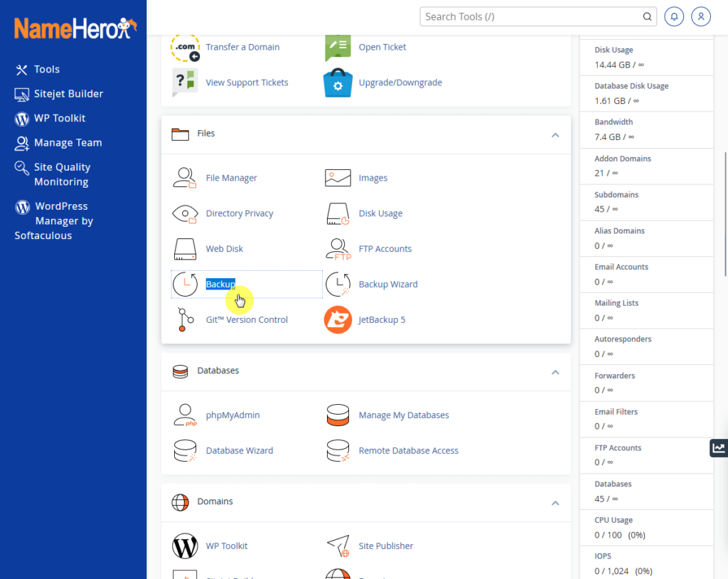Collapse the Databases section chevron

pos(555,373)
